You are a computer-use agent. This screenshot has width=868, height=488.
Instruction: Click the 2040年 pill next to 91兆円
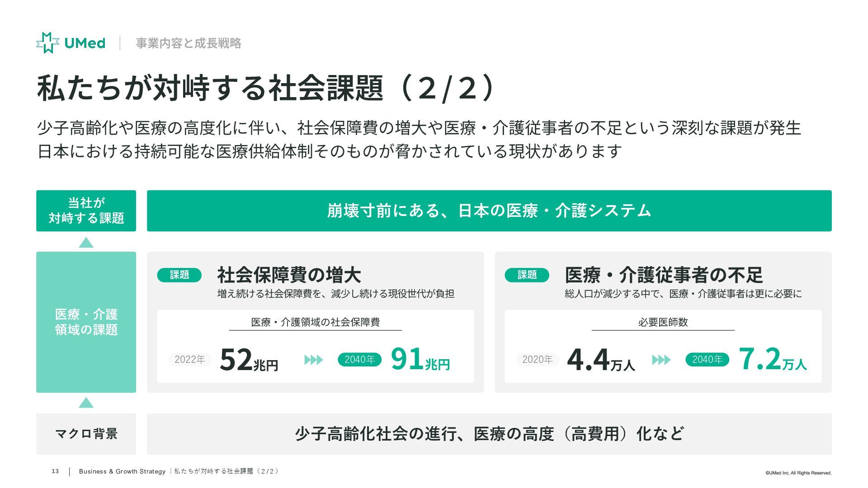(359, 359)
